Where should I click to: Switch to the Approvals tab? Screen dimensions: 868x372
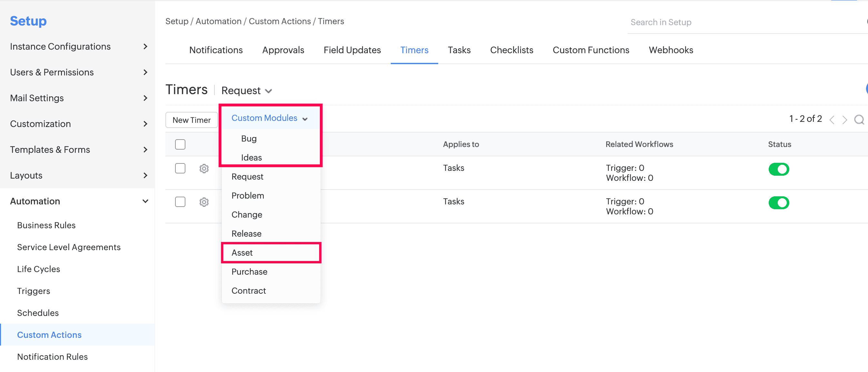pyautogui.click(x=283, y=50)
